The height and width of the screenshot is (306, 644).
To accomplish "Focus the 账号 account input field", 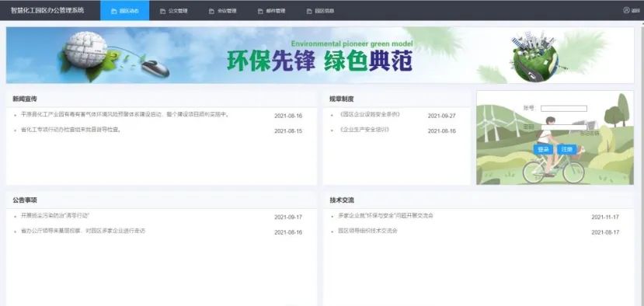I will [x=564, y=109].
